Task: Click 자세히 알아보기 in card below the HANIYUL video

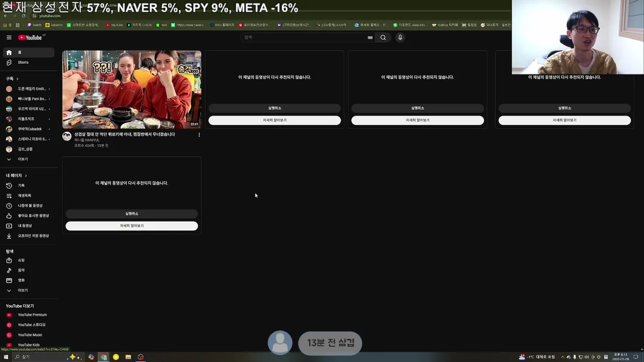Action: [132, 226]
